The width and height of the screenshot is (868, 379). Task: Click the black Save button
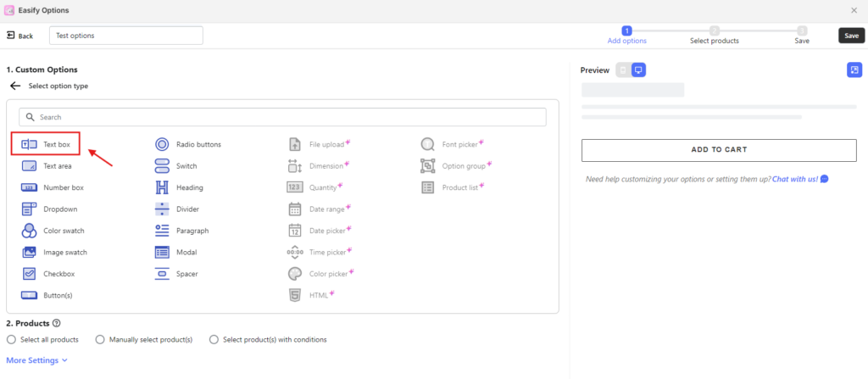(x=851, y=36)
